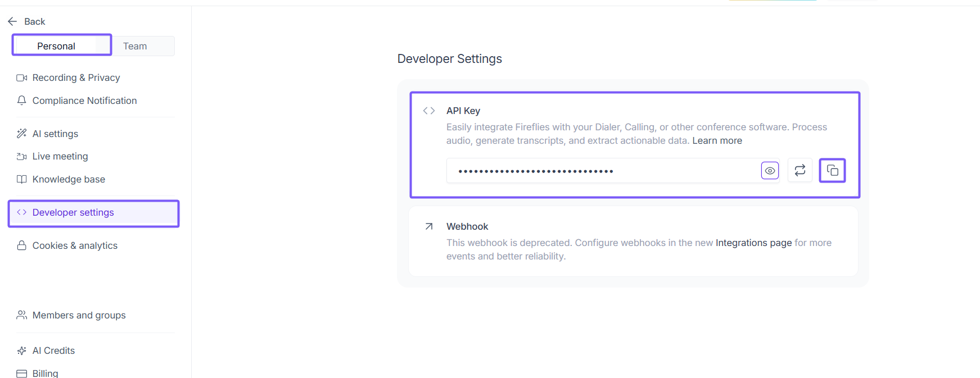This screenshot has height=378, width=980.
Task: Open Compliance Notification settings
Action: pos(84,101)
